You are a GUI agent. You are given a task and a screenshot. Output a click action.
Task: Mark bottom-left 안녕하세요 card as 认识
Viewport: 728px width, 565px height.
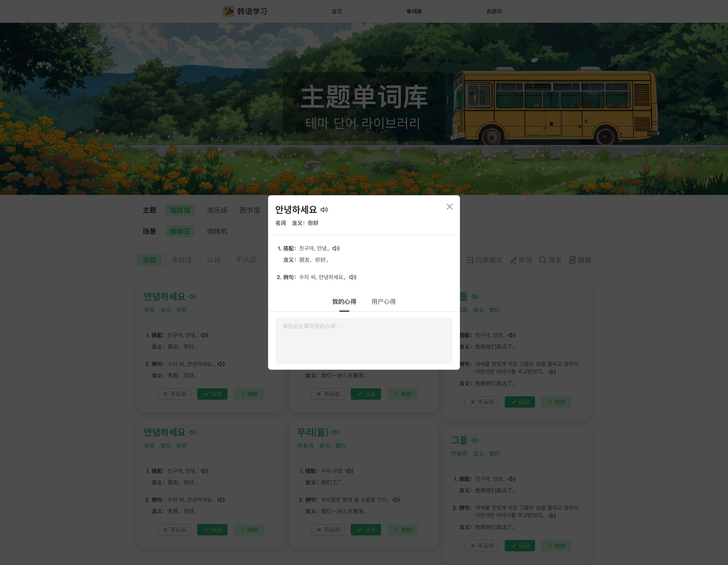[212, 530]
